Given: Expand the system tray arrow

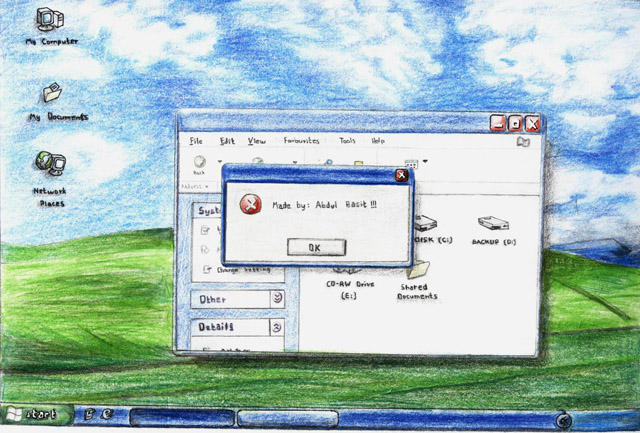Looking at the screenshot, I should click(x=564, y=420).
